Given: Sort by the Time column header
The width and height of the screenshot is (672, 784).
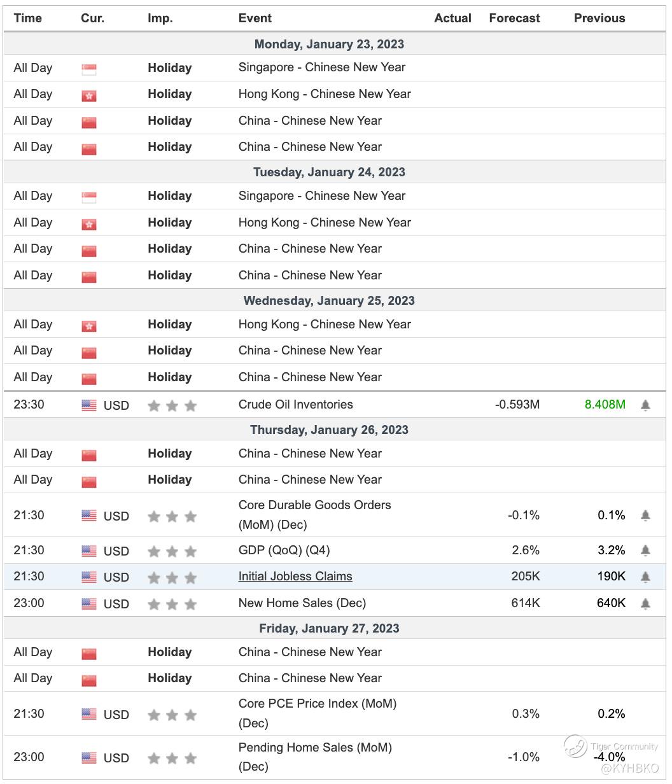Looking at the screenshot, I should coord(27,18).
